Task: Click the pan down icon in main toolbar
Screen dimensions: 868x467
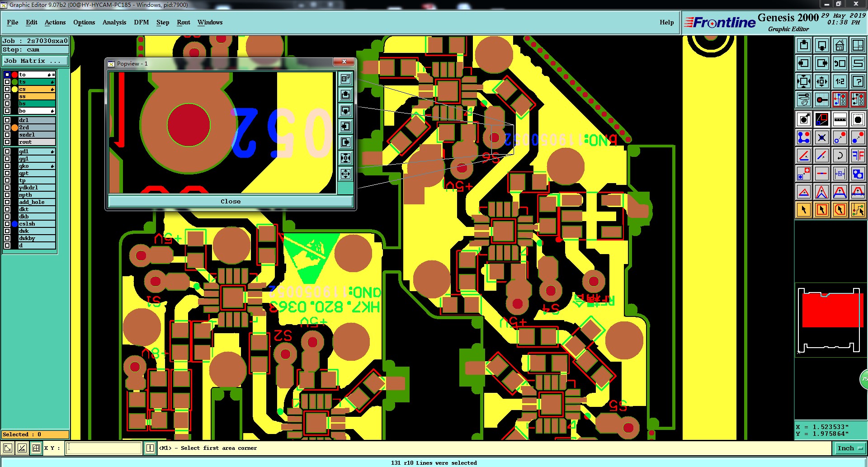Action: point(822,45)
